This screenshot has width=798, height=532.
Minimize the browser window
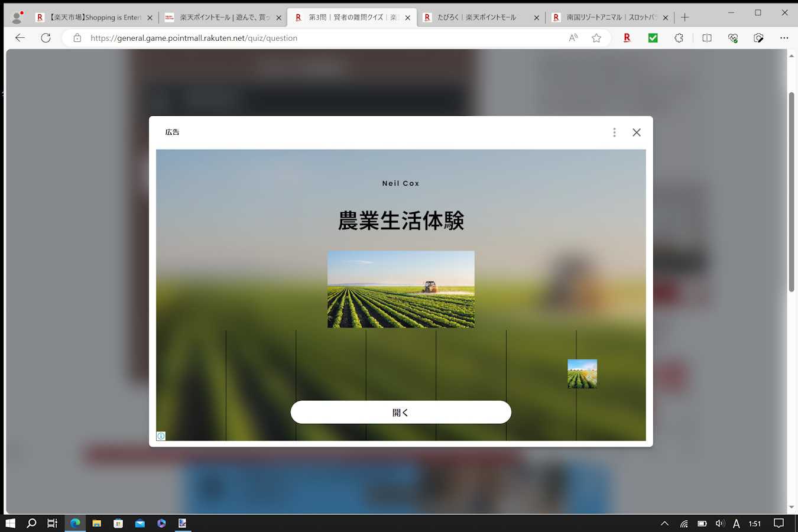tap(731, 12)
